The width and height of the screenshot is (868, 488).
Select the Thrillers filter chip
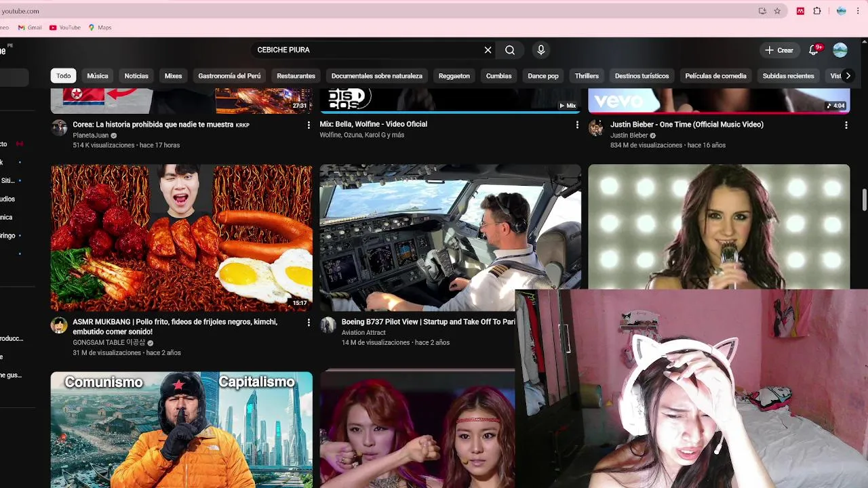tap(587, 76)
